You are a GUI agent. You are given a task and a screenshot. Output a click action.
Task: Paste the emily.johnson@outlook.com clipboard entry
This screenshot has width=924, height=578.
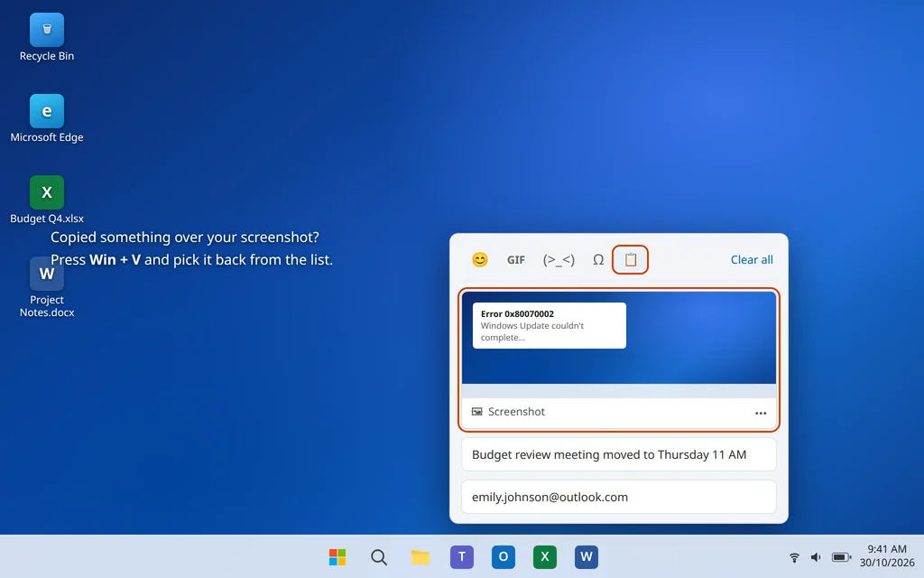click(x=619, y=497)
